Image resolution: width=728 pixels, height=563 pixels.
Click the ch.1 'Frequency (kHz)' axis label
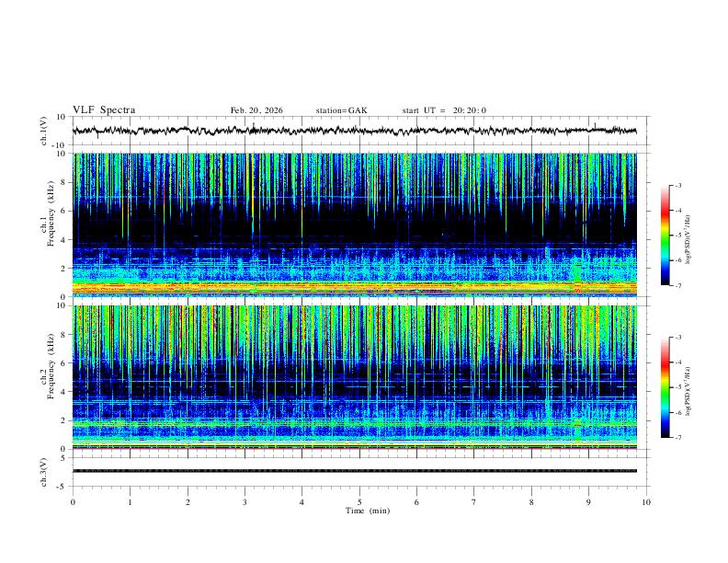[x=51, y=213]
